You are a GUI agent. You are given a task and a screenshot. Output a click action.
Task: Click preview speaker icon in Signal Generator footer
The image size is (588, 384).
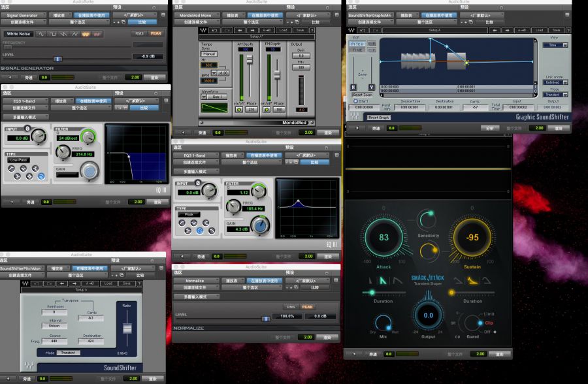[x=10, y=77]
